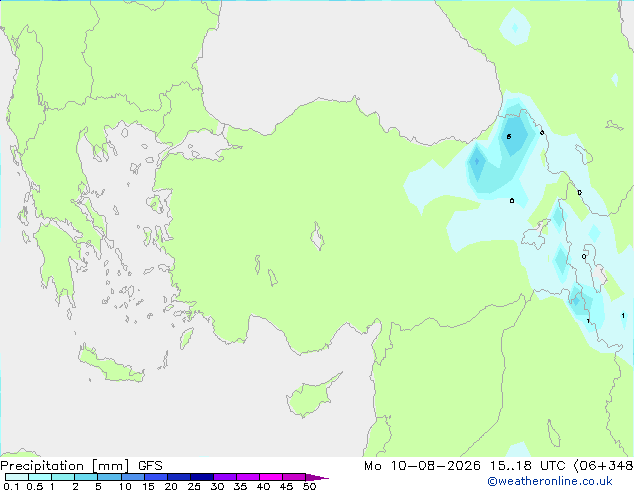The height and width of the screenshot is (490, 634).
Task: Select the 0.5–1 mm legend color box
Action: 40,477
